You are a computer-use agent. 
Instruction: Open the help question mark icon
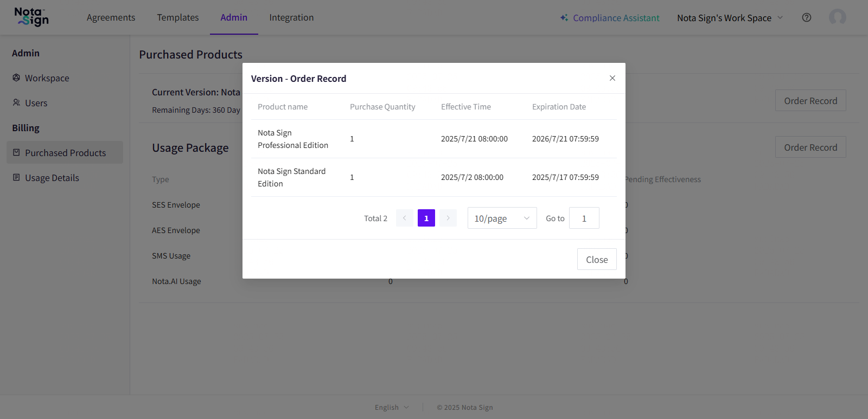tap(807, 17)
